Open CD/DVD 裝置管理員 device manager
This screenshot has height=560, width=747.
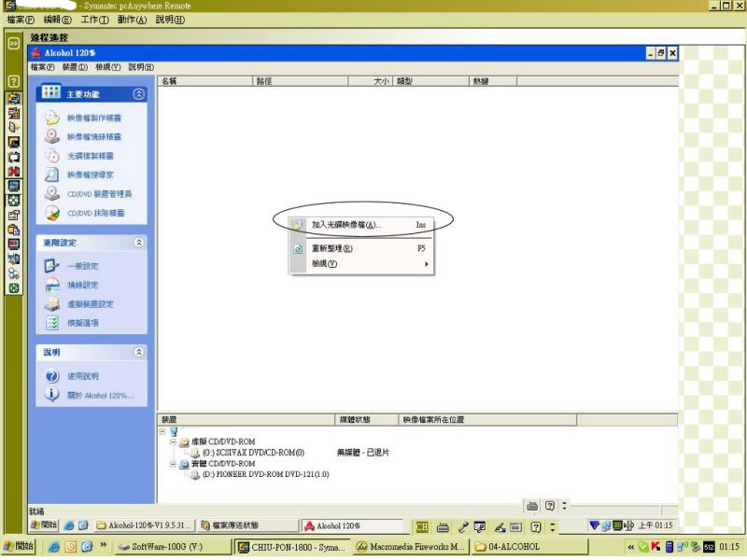99,194
